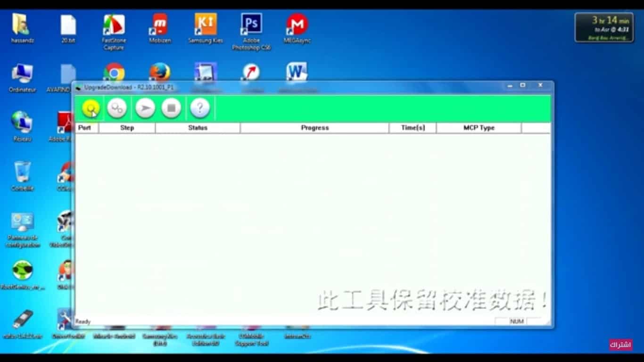Viewport: 644px width, 362px height.
Task: Click the Status column header
Action: coord(198,128)
